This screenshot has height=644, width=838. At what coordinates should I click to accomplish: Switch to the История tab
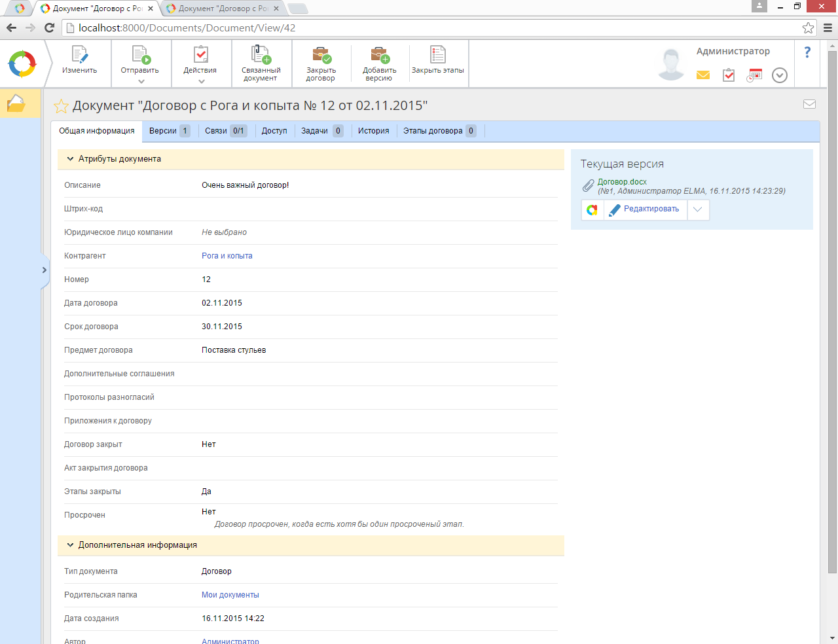[373, 131]
